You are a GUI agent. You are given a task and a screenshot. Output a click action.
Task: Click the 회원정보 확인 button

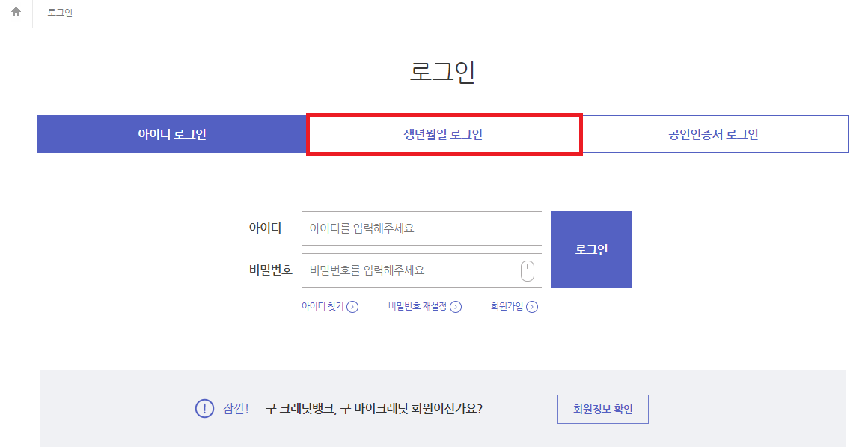tap(603, 410)
